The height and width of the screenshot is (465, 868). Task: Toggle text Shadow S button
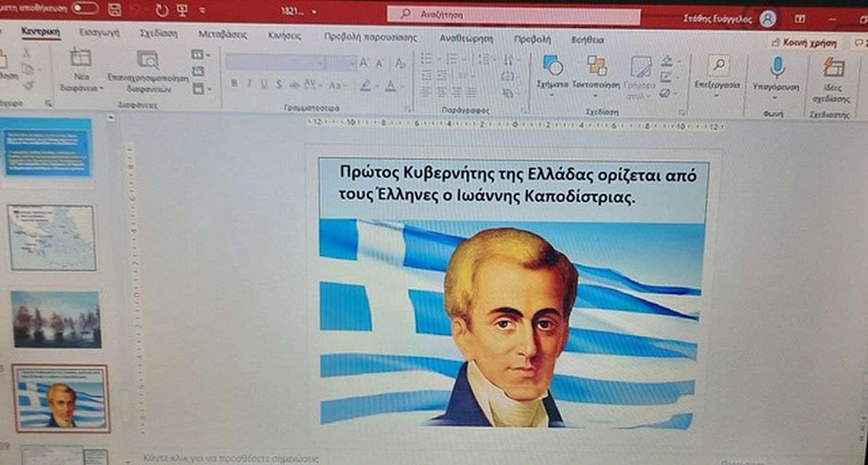(x=279, y=85)
